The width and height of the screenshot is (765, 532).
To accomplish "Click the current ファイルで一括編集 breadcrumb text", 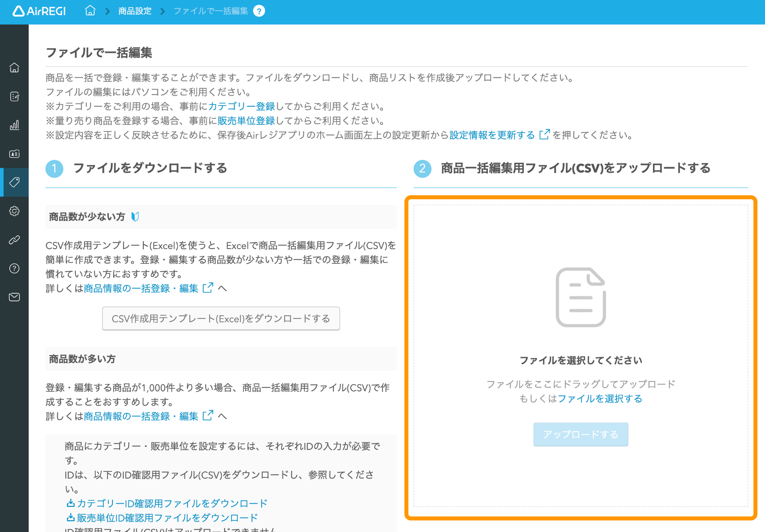I will [211, 11].
